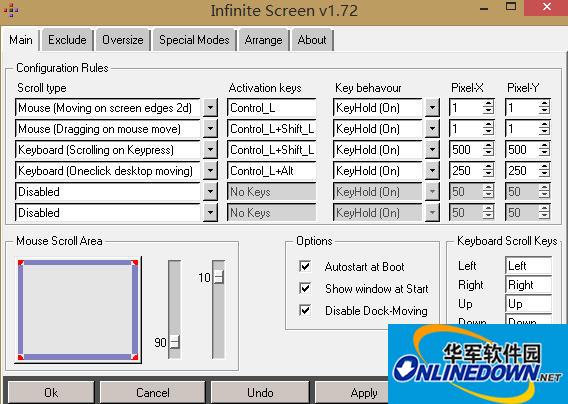Viewport: 568px width, 404px height.
Task: Click the Up keyboard scroll key field
Action: point(529,304)
